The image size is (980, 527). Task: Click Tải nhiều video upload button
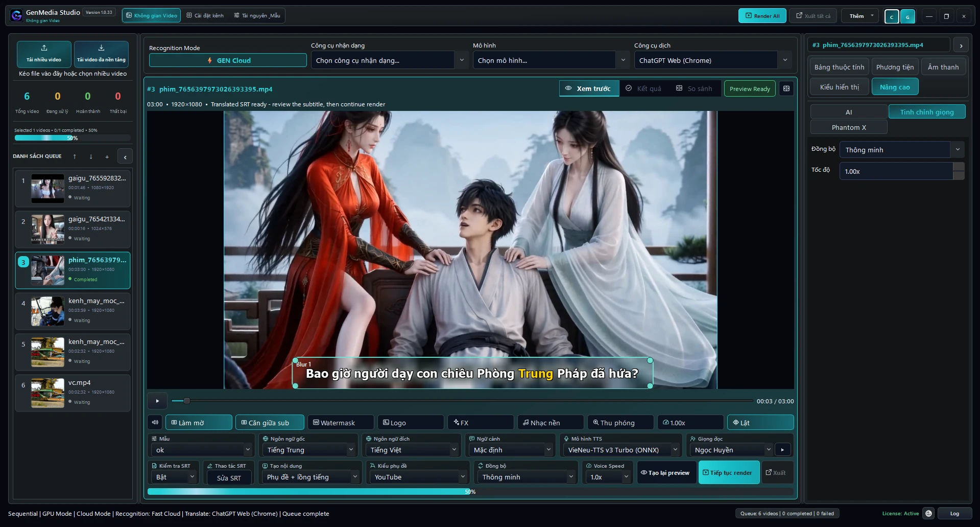tap(44, 54)
